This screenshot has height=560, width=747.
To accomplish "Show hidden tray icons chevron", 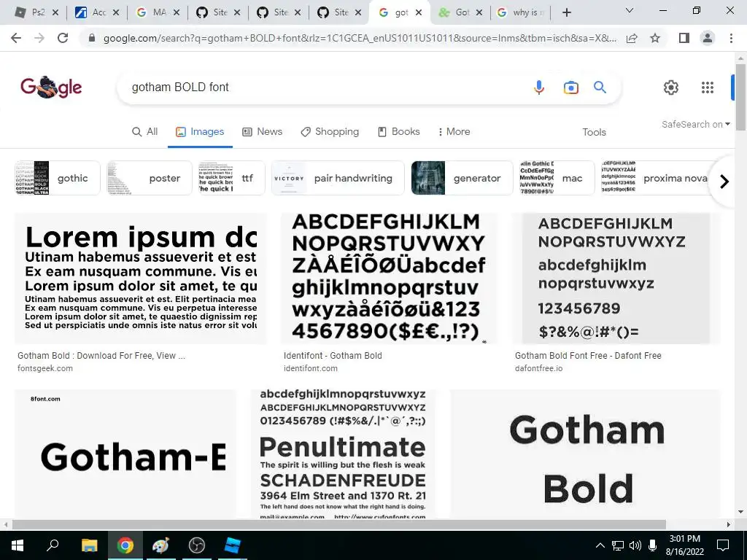I will point(600,545).
